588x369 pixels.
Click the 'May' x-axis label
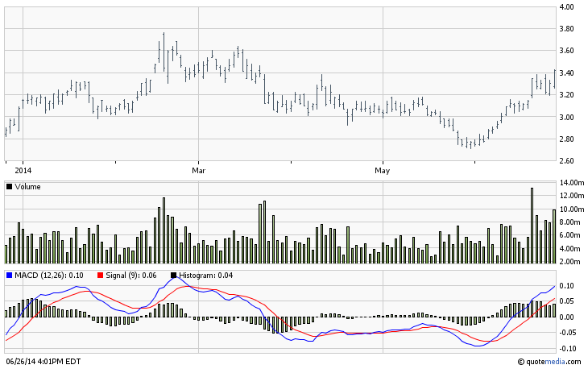coord(382,171)
